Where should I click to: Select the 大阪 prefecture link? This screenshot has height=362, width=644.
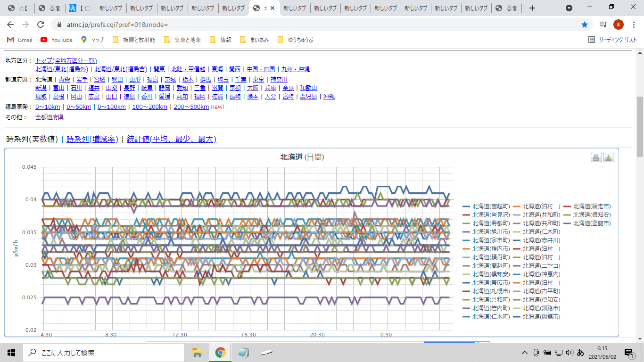(x=253, y=88)
